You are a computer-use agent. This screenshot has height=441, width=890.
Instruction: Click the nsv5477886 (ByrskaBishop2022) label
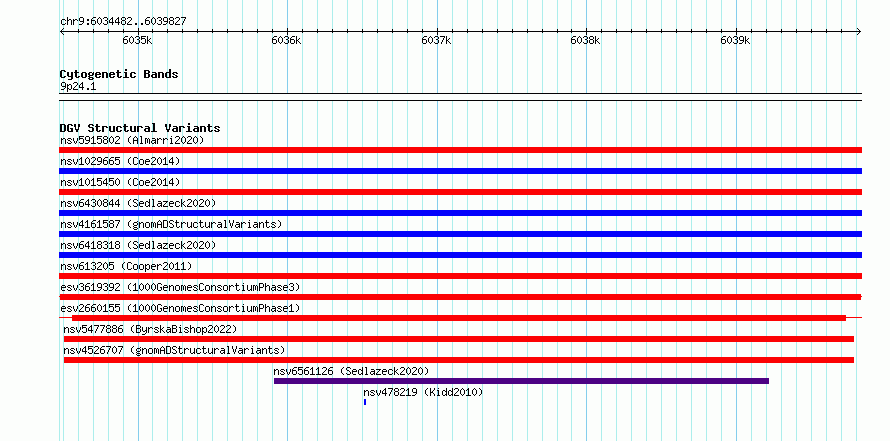click(150, 329)
